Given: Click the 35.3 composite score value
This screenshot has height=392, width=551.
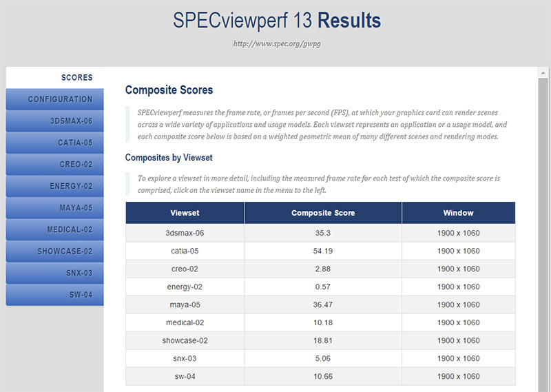Looking at the screenshot, I should click(323, 233).
